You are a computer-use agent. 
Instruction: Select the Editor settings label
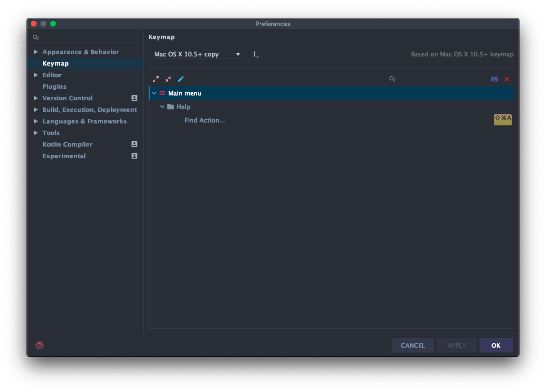(x=52, y=75)
